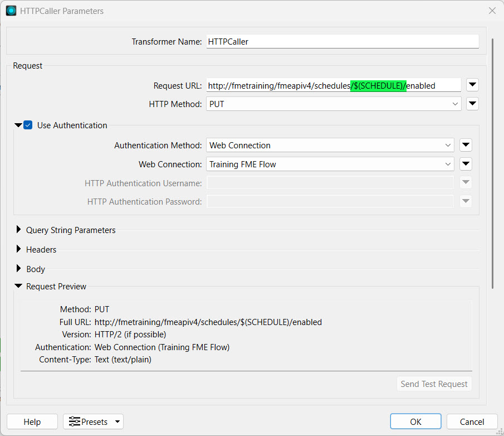Viewport: 504px width, 436px height.
Task: Open the Web Connection dropdown list
Action: (x=330, y=164)
